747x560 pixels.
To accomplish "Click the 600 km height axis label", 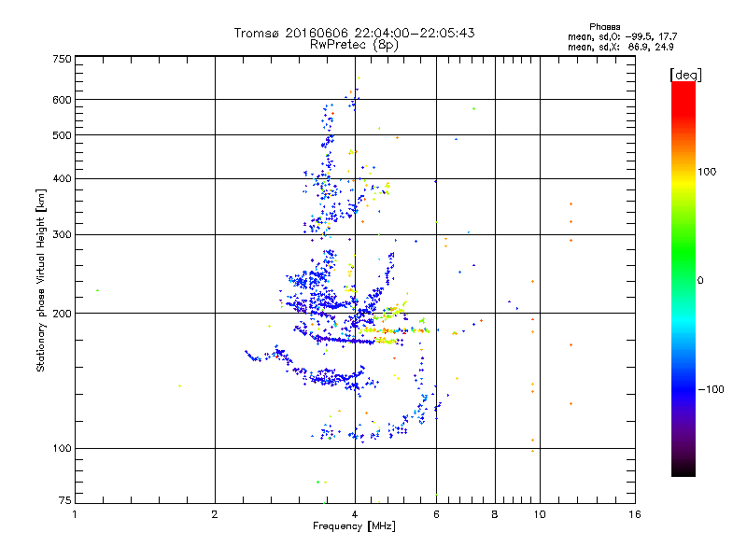I will pyautogui.click(x=62, y=100).
